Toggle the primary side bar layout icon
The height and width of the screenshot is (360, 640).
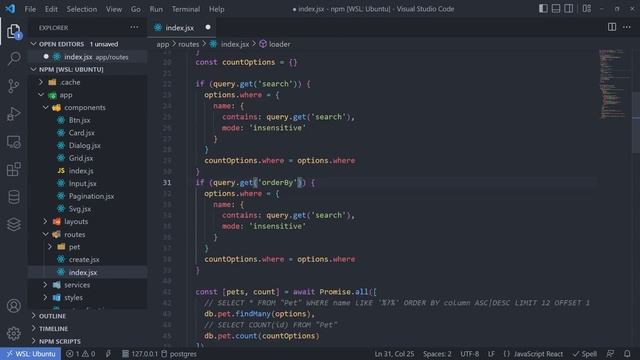pyautogui.click(x=543, y=9)
